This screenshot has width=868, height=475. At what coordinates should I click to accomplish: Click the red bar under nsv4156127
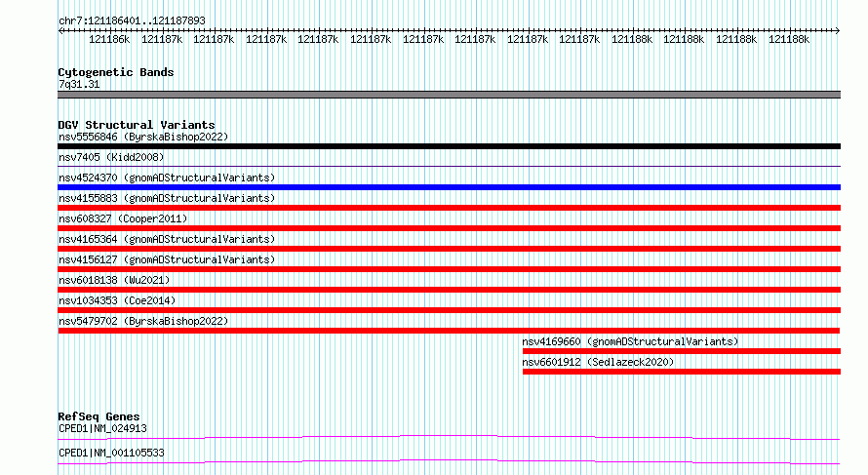[449, 269]
